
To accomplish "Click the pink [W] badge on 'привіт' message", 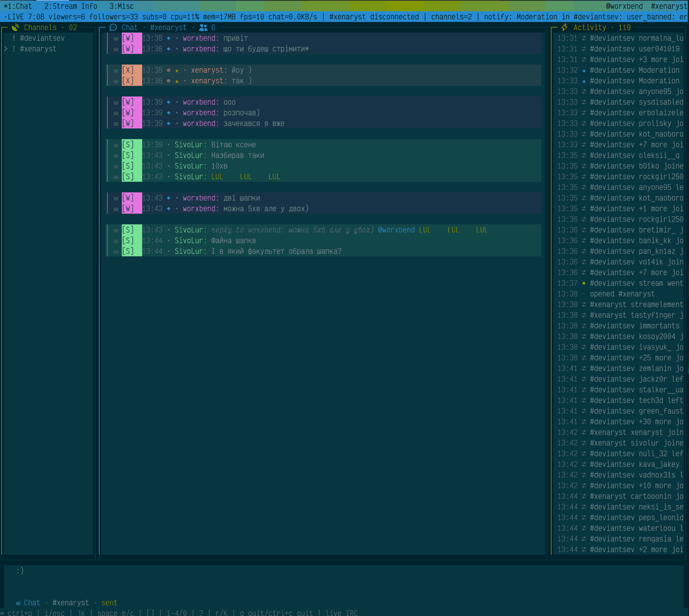I will [131, 38].
